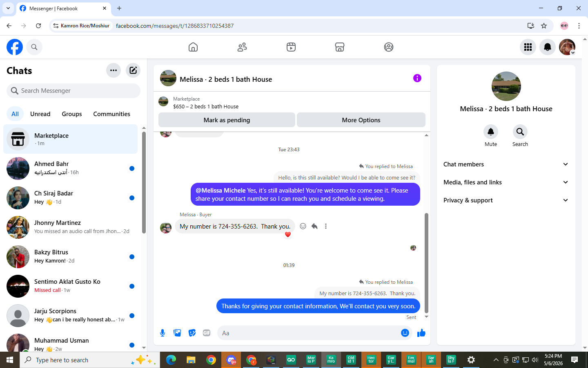Open the Jarju Scorpions conversation
588x368 pixels.
click(71, 316)
